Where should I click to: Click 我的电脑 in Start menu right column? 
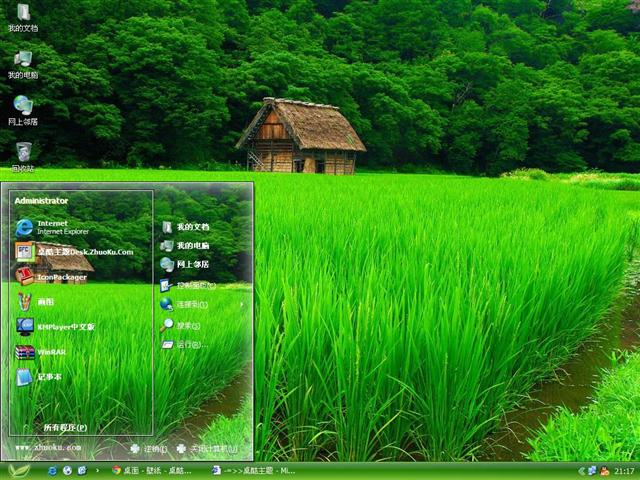[x=185, y=246]
